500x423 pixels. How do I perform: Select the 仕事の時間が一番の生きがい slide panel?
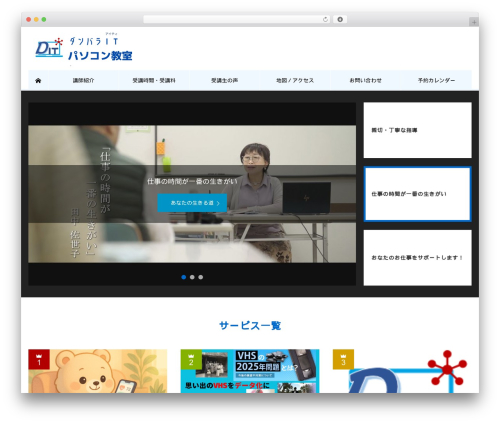tap(417, 194)
